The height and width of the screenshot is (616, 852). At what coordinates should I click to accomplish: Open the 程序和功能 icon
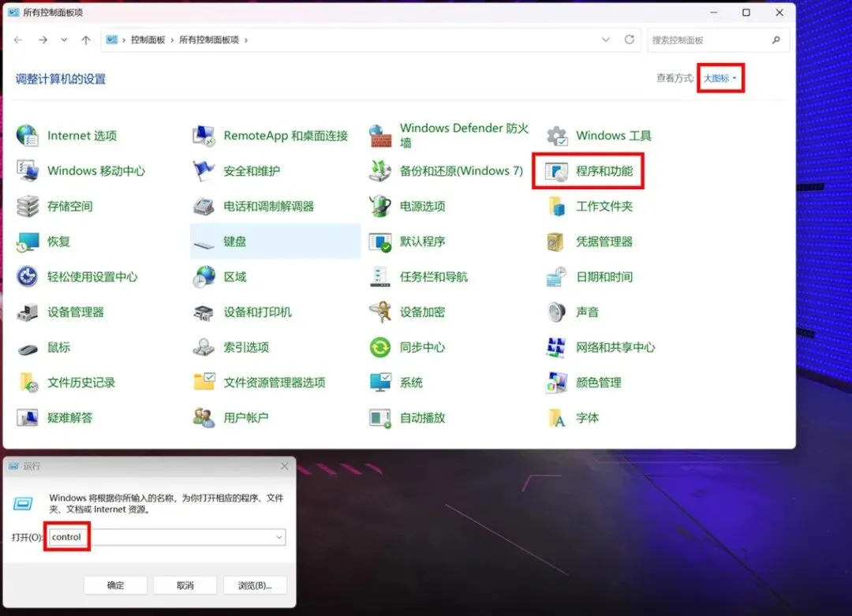coord(556,171)
